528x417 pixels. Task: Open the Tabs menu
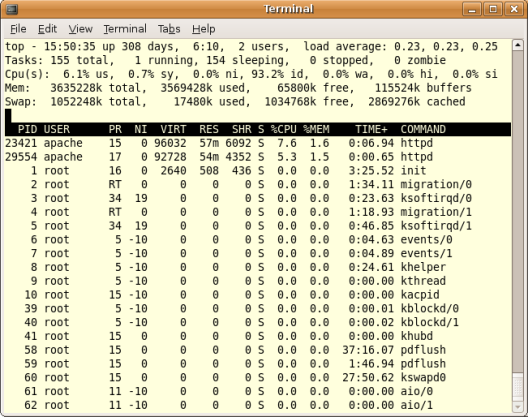[x=169, y=29]
